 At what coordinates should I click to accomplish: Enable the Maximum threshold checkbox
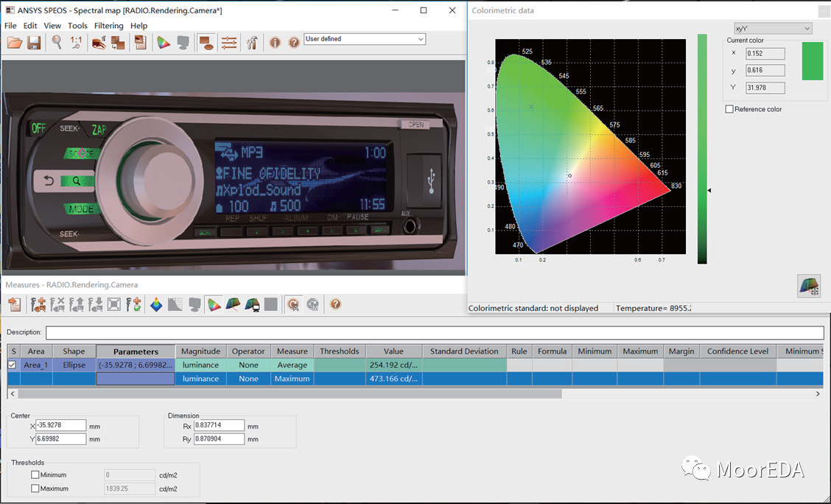(x=35, y=489)
